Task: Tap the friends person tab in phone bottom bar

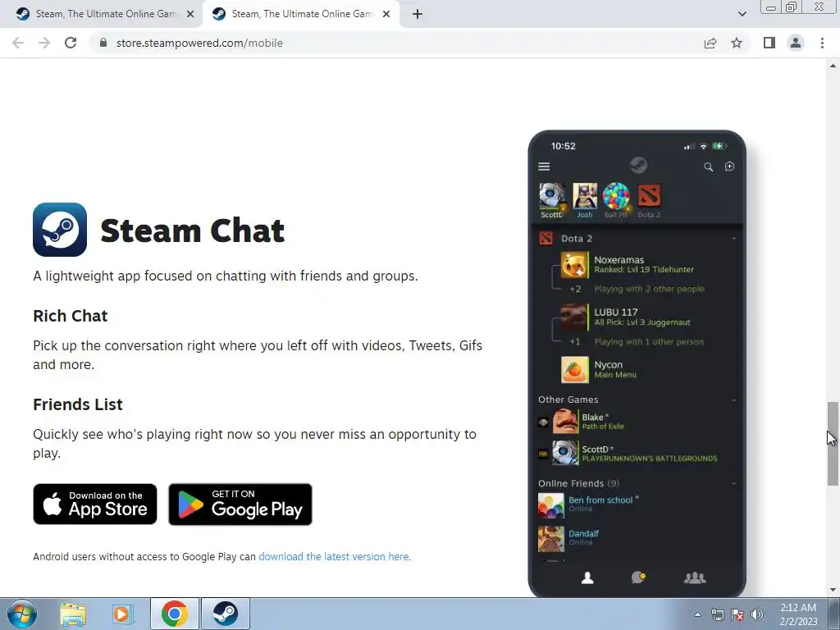Action: tap(587, 577)
